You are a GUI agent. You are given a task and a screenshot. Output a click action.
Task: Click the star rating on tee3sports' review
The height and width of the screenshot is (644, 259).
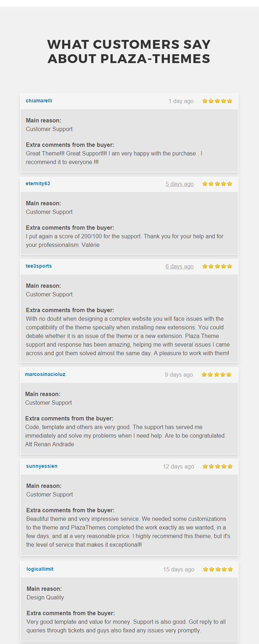[x=217, y=266]
